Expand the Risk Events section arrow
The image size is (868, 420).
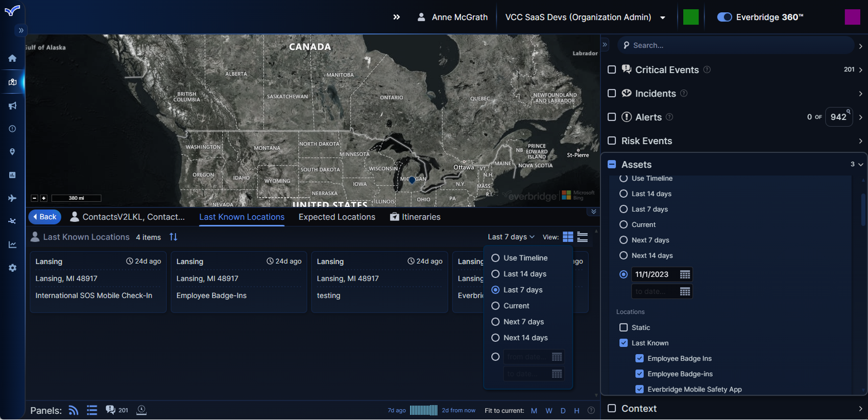click(860, 141)
